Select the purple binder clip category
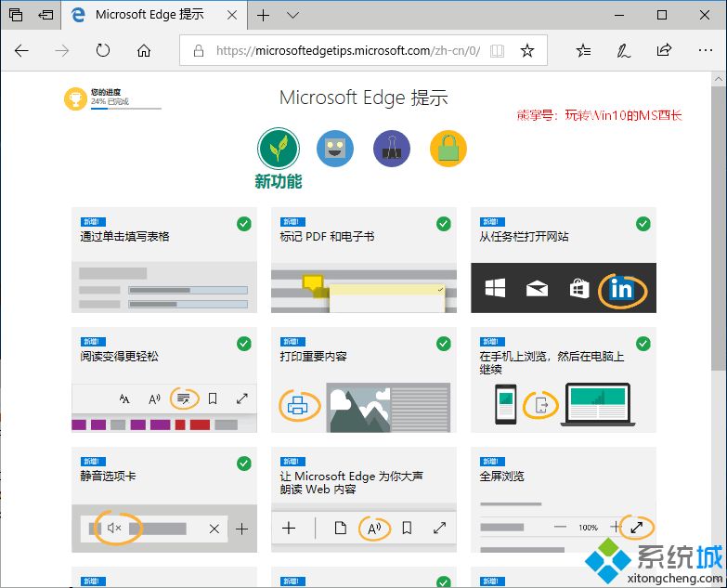 pyautogui.click(x=392, y=149)
